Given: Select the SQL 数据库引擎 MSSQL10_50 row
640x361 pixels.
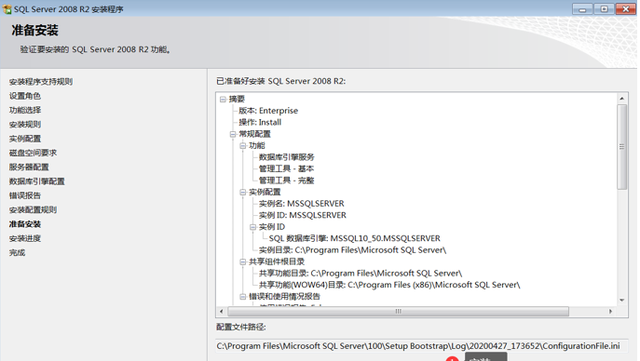Looking at the screenshot, I should pos(355,238).
